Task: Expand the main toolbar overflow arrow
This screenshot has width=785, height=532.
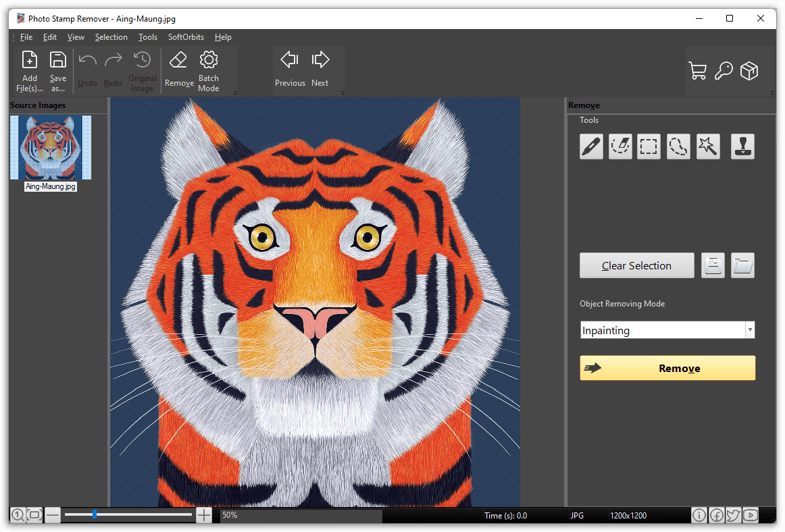Action: tap(235, 93)
